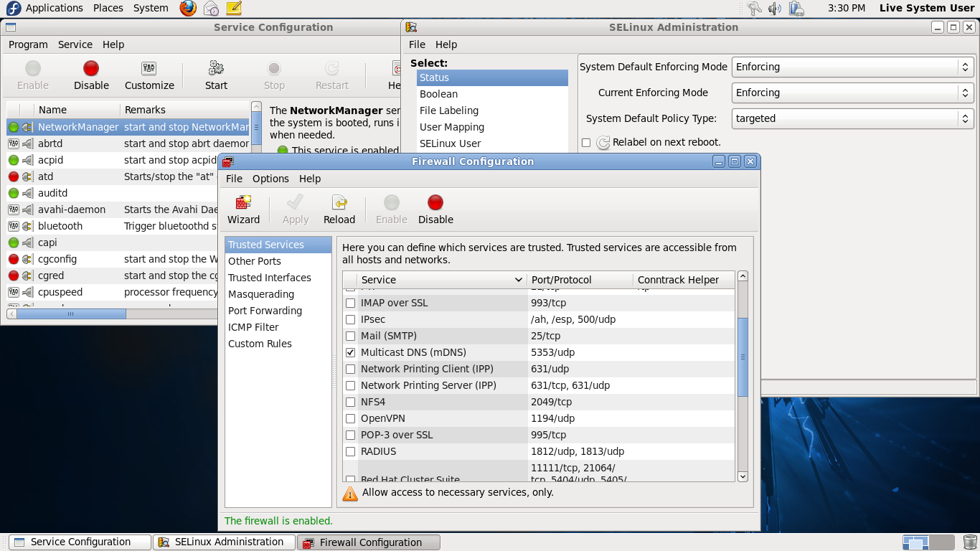
Task: Enable IPsec trusted service checkbox
Action: click(350, 319)
